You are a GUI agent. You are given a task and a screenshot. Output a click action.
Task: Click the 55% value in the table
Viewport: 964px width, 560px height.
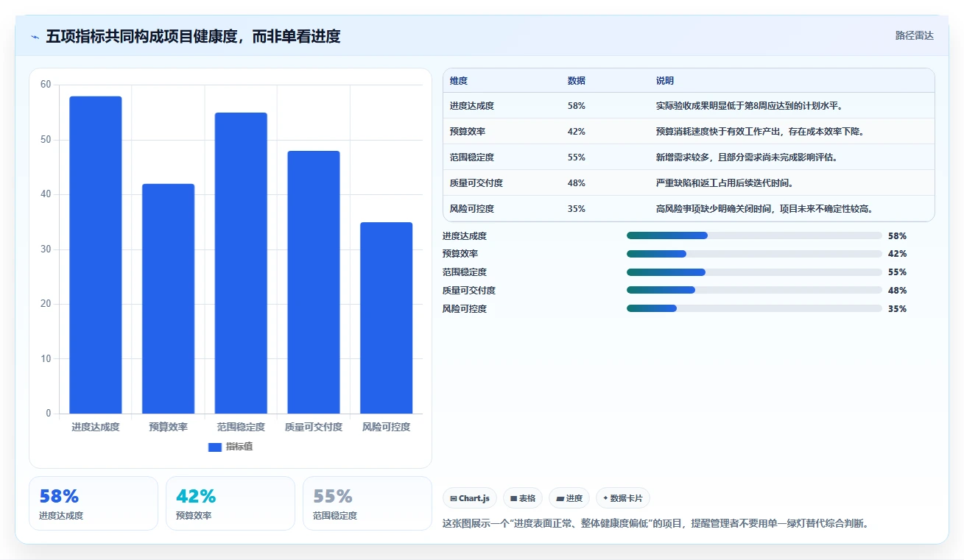577,157
